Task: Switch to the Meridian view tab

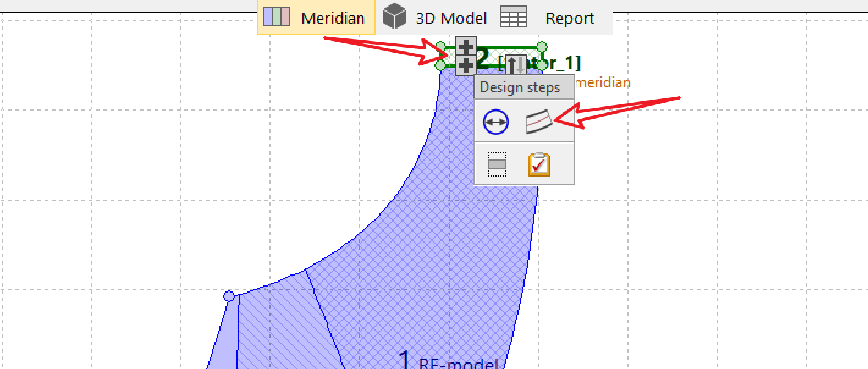Action: [x=316, y=18]
